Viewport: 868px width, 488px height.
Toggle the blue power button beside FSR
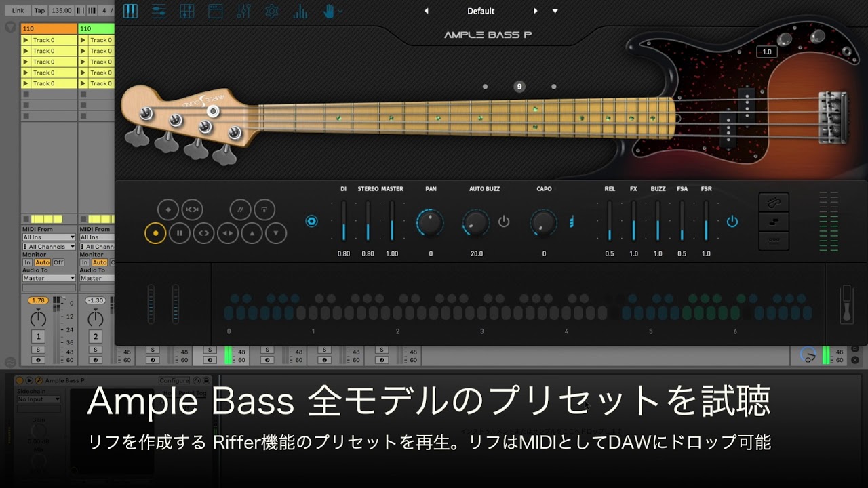tap(732, 221)
